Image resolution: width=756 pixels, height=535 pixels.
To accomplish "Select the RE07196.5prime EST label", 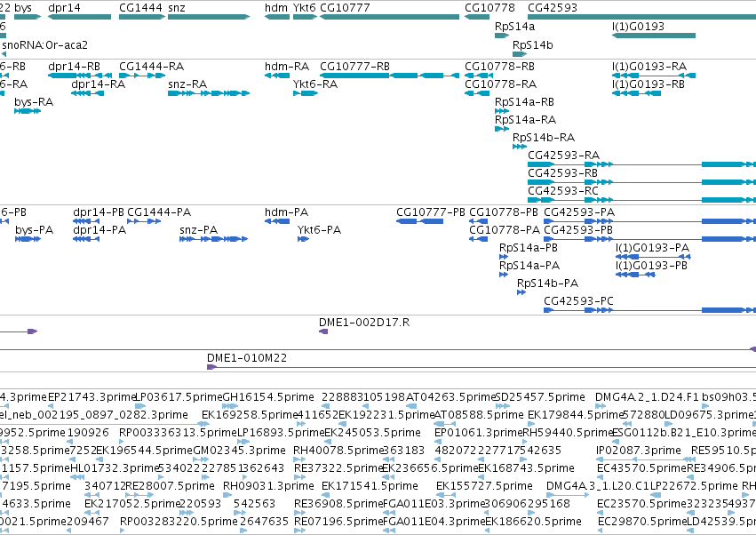I will tap(338, 521).
